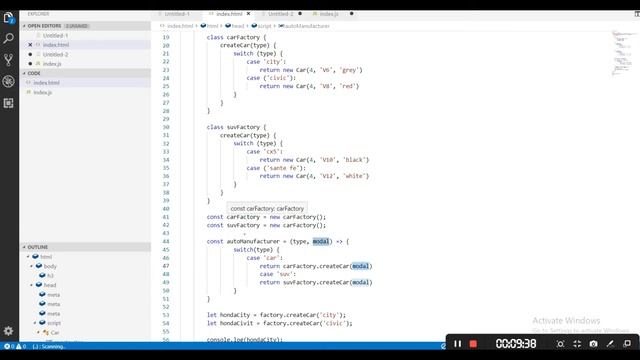This screenshot has height=360, width=640.
Task: Open the Search view in activity bar
Action: pyautogui.click(x=9, y=39)
